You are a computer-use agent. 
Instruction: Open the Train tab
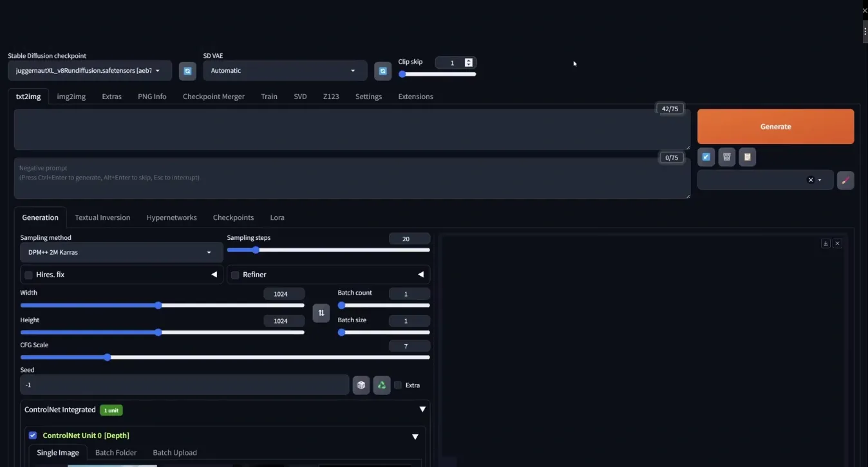pyautogui.click(x=269, y=96)
